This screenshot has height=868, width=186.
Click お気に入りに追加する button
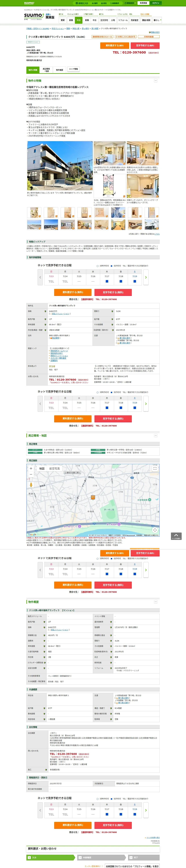point(126,37)
